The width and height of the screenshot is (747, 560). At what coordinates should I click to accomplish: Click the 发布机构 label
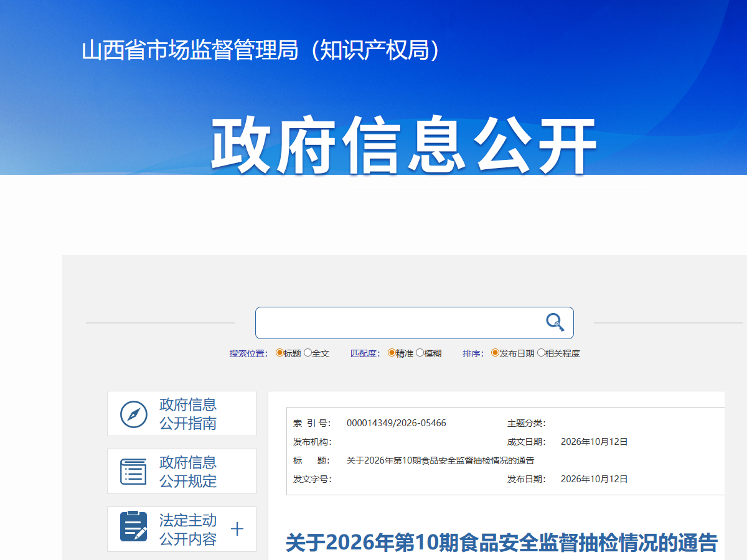click(312, 442)
